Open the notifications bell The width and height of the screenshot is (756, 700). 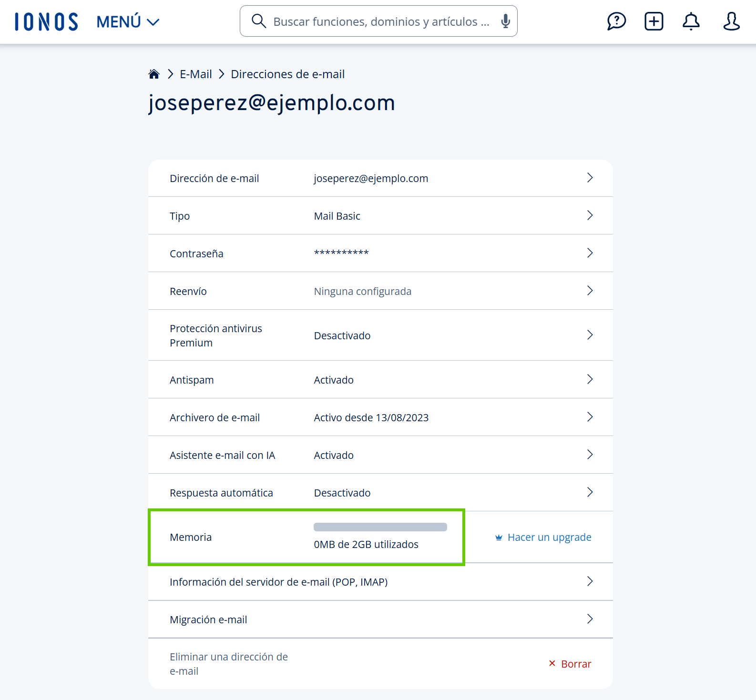691,21
